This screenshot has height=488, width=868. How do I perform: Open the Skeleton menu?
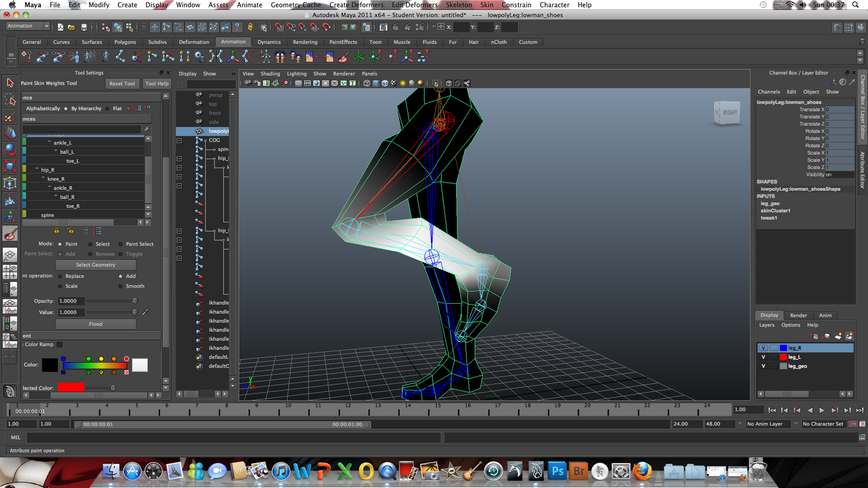tap(458, 5)
